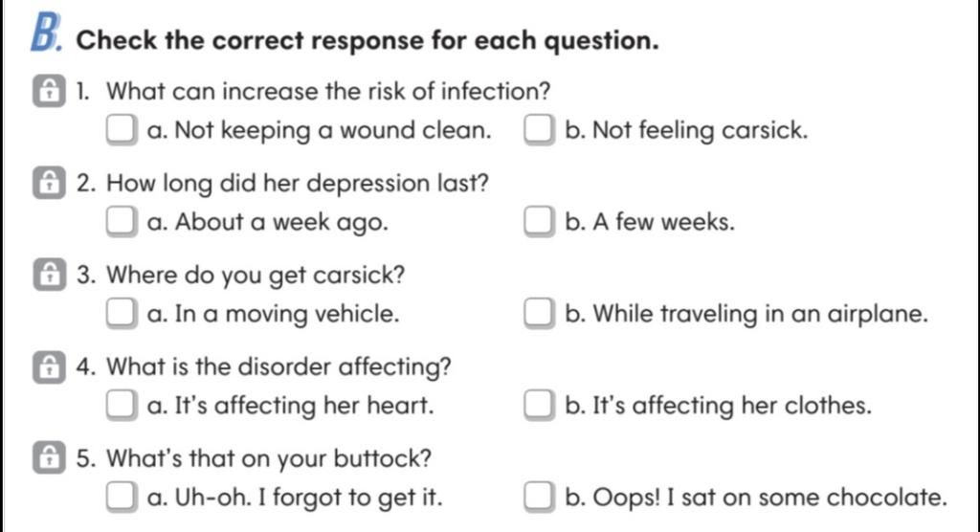Click the 'Where do you get carsick?' question
The image size is (980, 532).
pos(256,276)
